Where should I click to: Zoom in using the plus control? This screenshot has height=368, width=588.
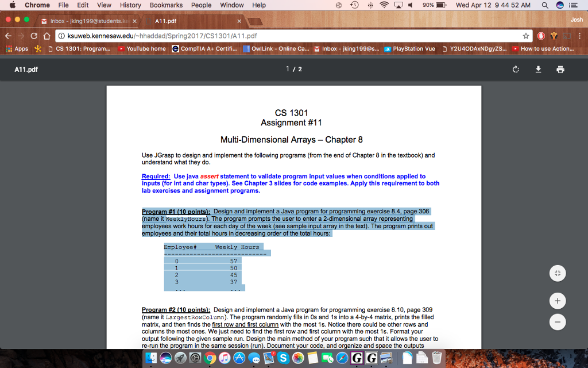click(x=557, y=301)
